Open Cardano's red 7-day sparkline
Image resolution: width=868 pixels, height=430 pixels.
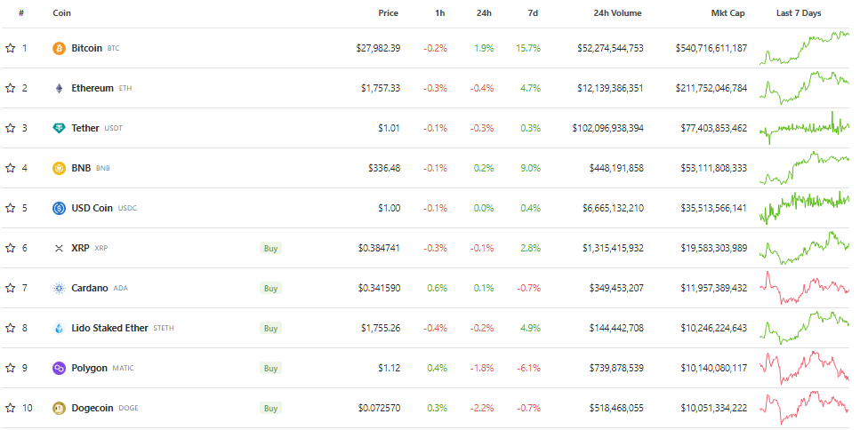click(804, 288)
